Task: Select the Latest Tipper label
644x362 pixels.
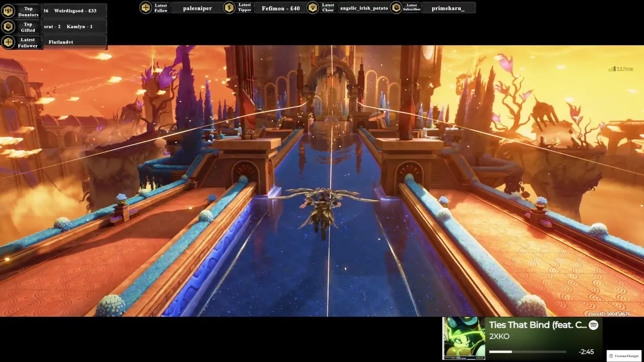Action: (245, 8)
